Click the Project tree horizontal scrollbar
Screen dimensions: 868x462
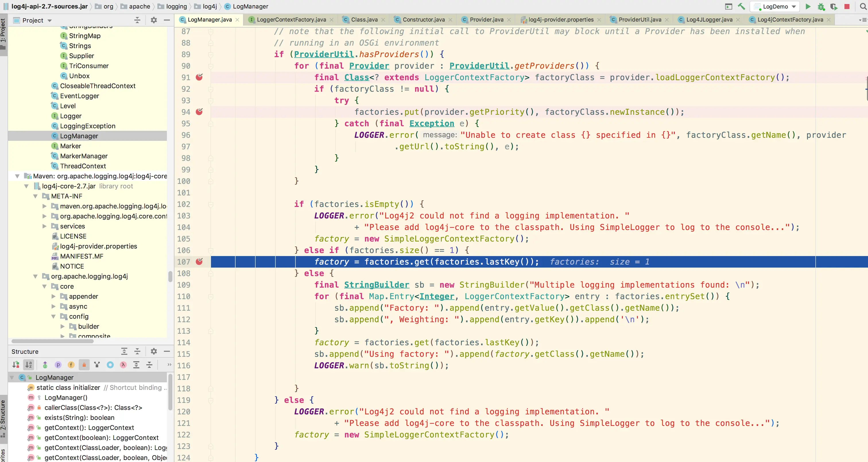click(52, 341)
